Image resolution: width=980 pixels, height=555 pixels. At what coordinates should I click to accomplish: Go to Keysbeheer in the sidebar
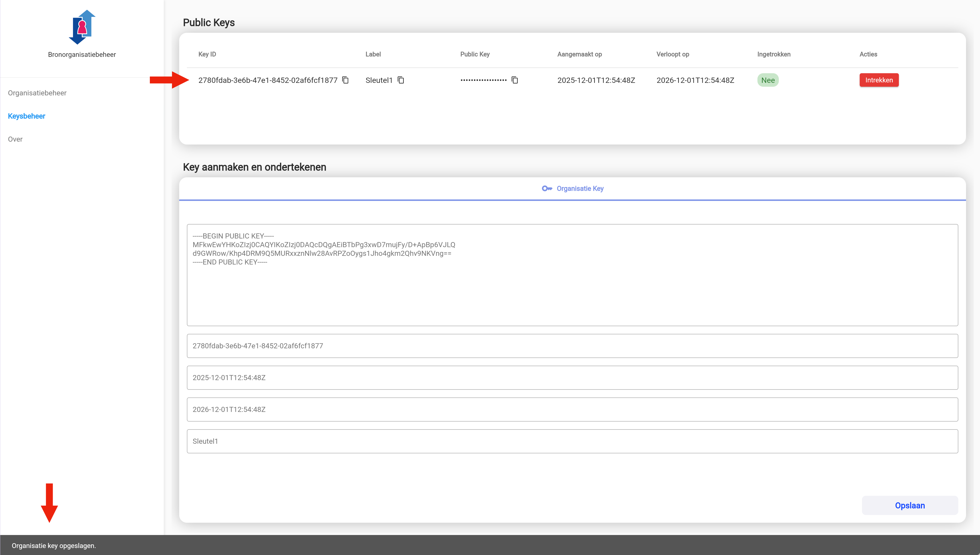click(x=26, y=116)
